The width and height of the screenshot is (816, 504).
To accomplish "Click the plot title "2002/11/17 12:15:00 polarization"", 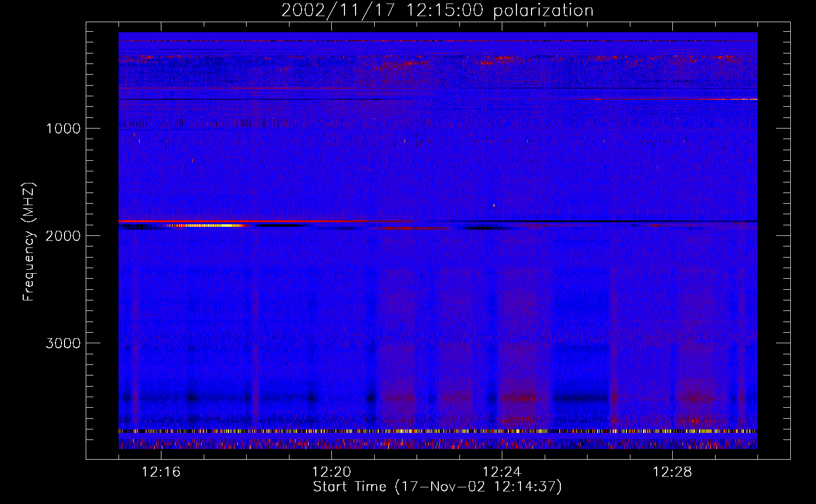I will tap(437, 10).
